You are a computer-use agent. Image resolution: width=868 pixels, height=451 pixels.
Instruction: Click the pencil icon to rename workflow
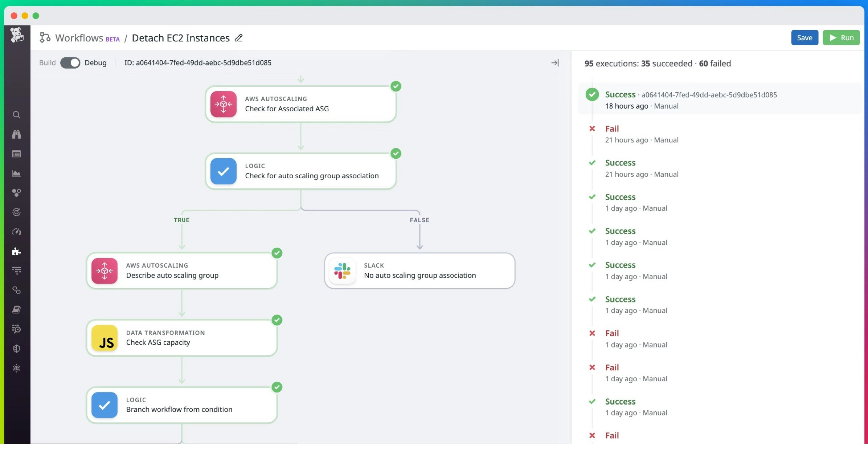pos(238,38)
